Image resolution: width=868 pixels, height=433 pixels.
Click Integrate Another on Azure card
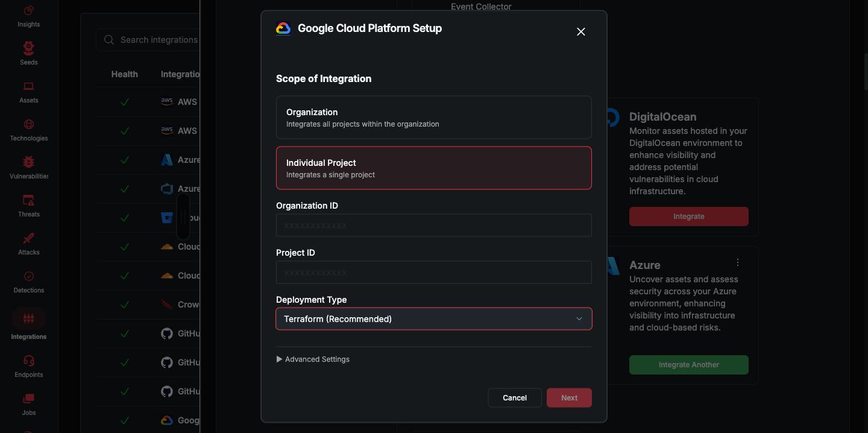tap(689, 365)
